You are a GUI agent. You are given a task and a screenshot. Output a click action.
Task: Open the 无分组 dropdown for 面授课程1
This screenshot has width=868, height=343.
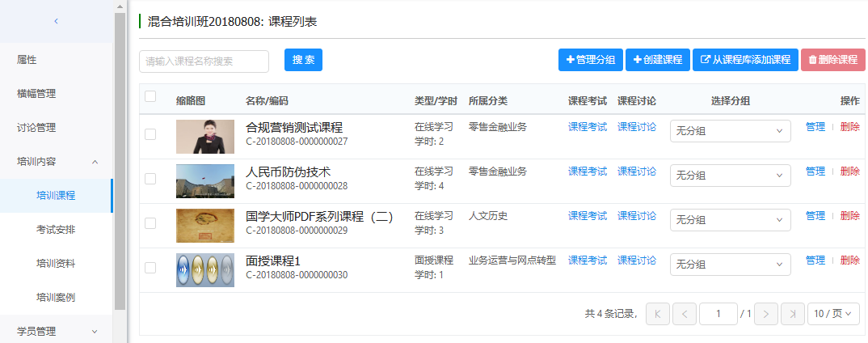[x=730, y=265]
